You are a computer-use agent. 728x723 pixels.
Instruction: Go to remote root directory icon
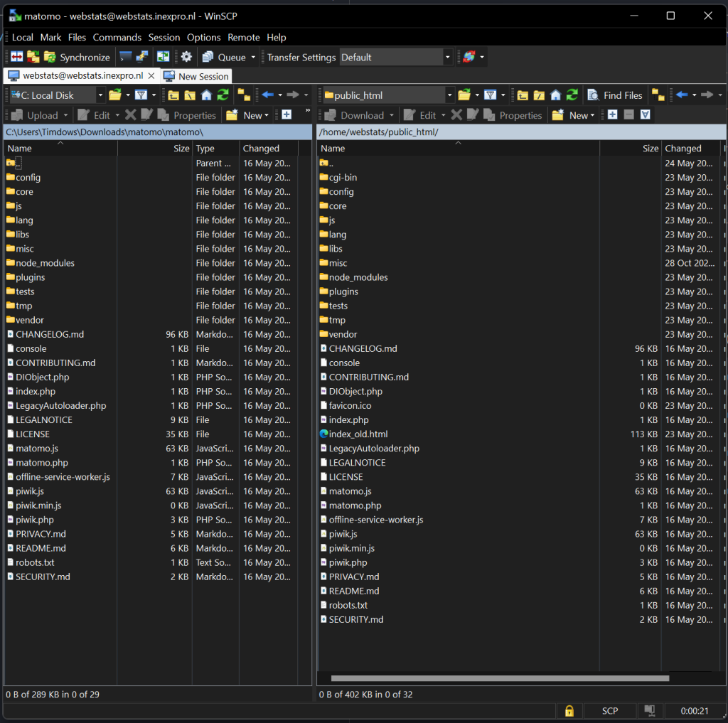tap(539, 95)
